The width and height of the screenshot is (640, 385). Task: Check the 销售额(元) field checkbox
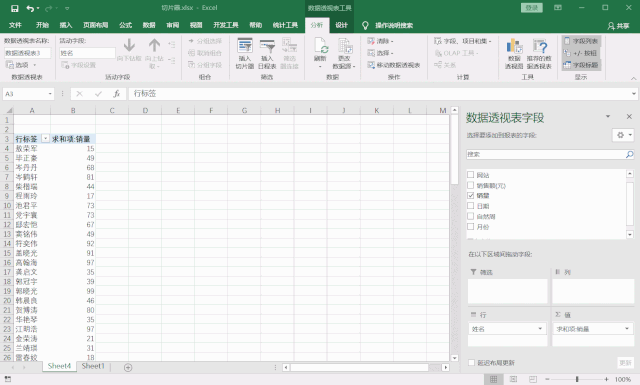click(x=471, y=185)
